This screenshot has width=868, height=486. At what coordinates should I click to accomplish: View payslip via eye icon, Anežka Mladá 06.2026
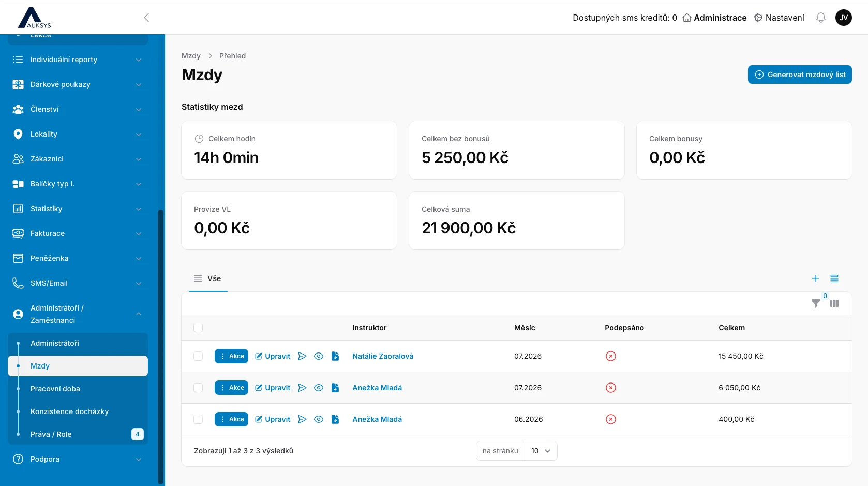pyautogui.click(x=319, y=419)
